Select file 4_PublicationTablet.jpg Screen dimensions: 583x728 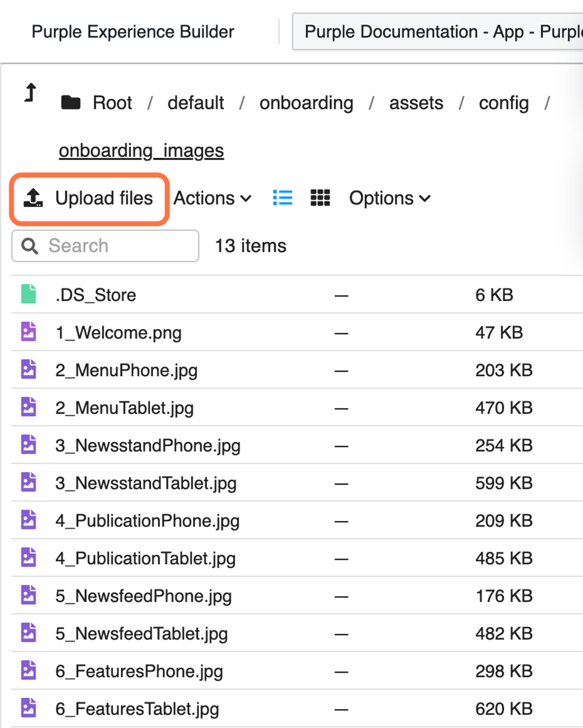tap(145, 559)
